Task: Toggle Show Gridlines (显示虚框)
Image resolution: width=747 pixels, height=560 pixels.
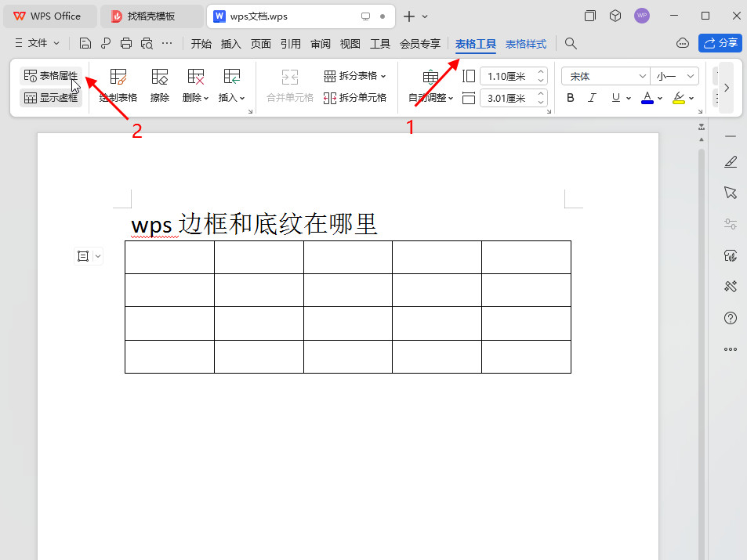Action: 51,98
